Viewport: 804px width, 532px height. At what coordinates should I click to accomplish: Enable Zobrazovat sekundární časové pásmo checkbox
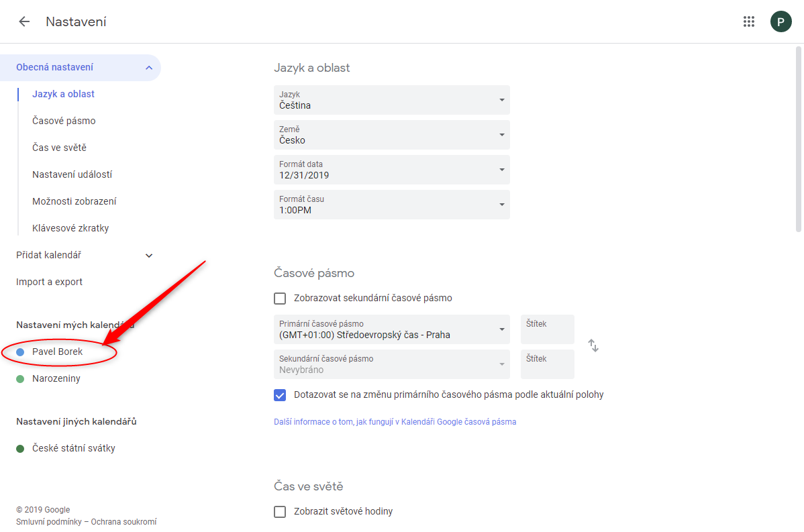click(280, 299)
